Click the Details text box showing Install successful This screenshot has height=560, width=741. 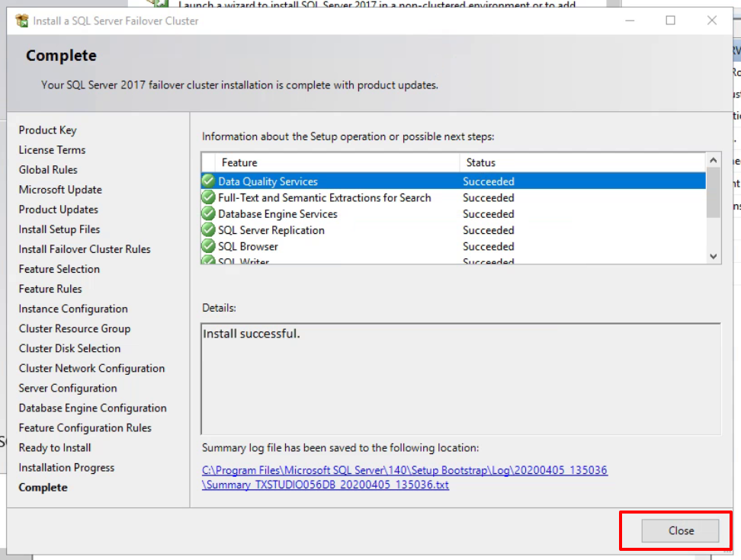click(460, 379)
